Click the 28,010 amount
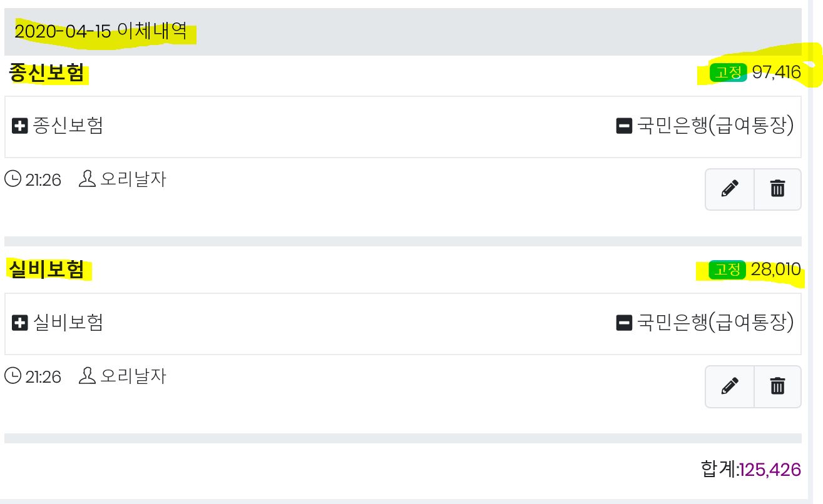Viewport: 823px width, 504px height. (775, 270)
